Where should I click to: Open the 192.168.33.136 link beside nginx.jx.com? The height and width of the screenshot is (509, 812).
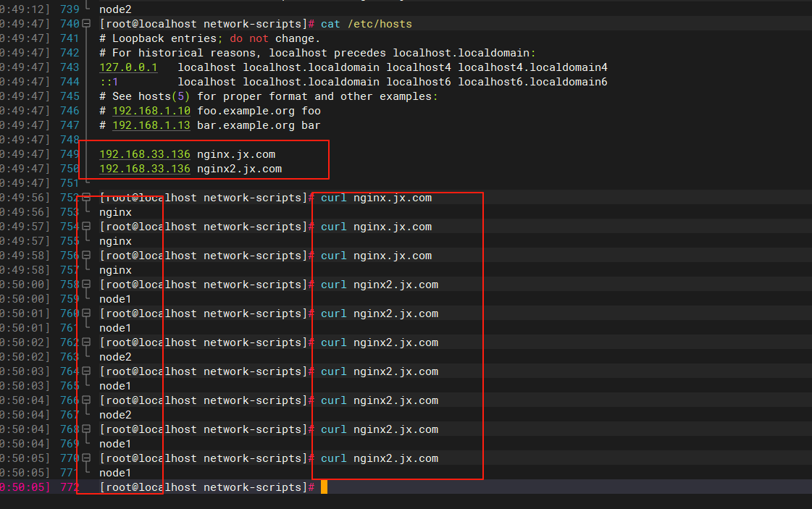[x=144, y=154]
